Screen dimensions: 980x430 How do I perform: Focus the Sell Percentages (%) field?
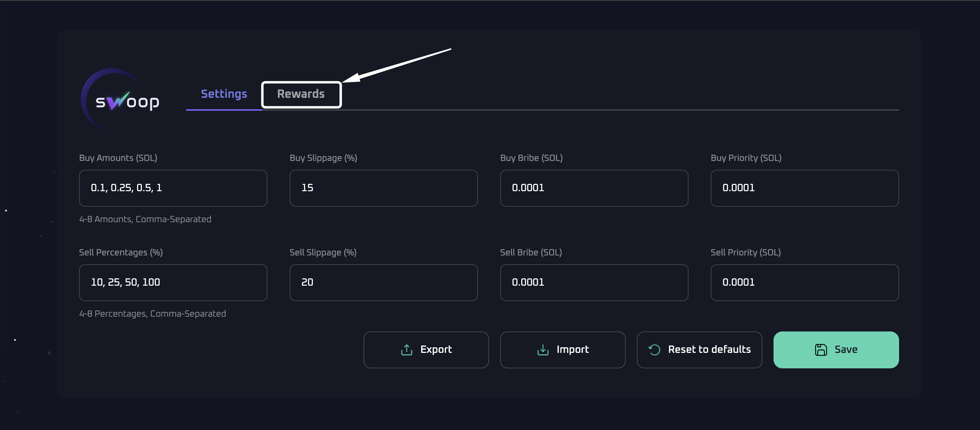click(x=173, y=282)
